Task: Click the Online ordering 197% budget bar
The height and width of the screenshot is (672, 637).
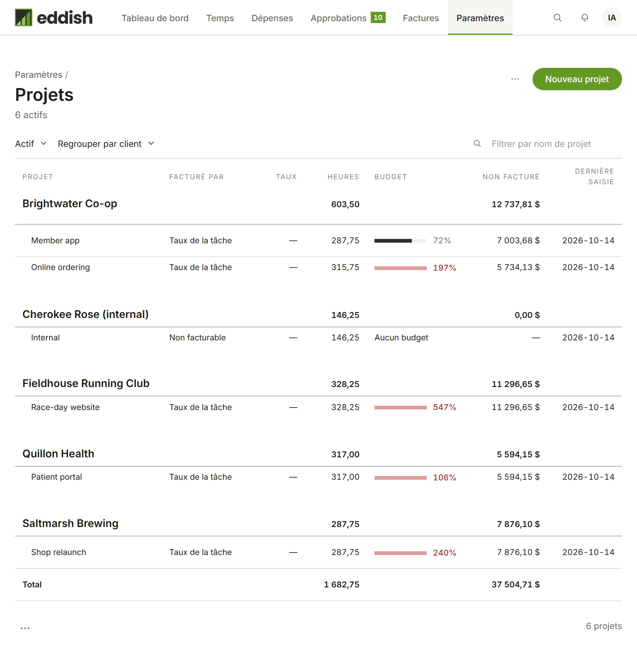Action: tap(400, 268)
